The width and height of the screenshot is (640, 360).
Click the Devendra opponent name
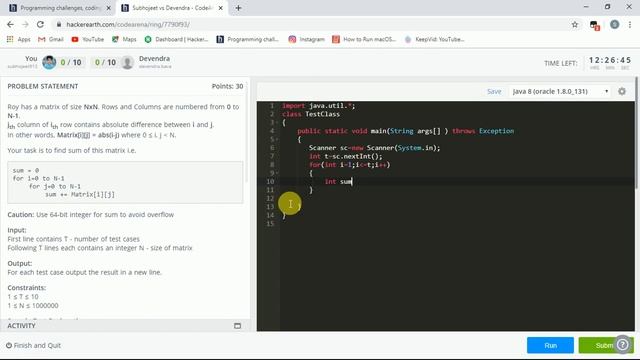(154, 59)
